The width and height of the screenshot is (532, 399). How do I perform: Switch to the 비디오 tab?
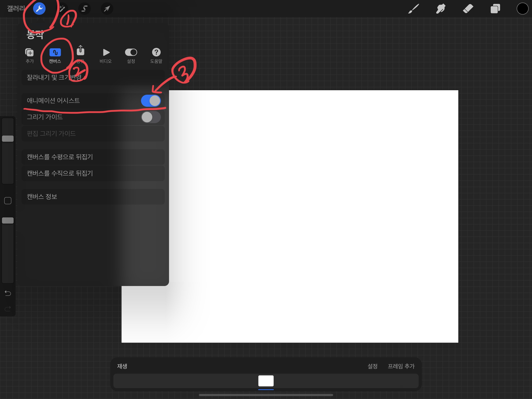coord(106,55)
